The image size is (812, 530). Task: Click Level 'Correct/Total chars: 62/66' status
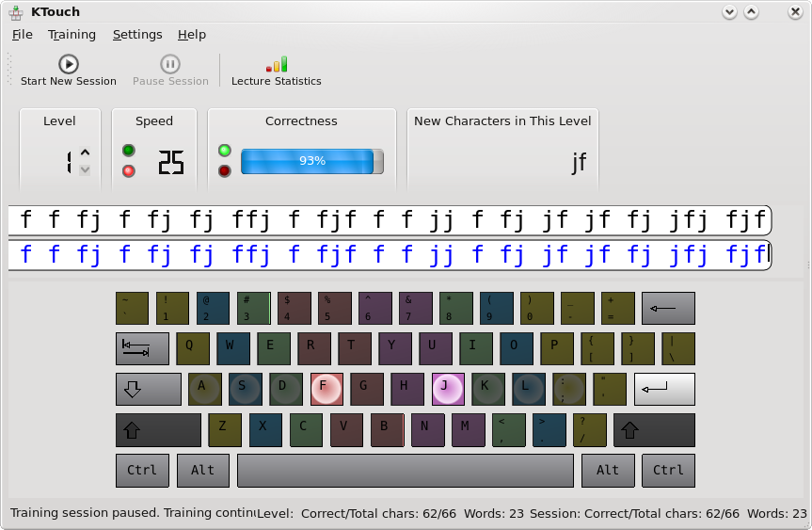(x=378, y=513)
